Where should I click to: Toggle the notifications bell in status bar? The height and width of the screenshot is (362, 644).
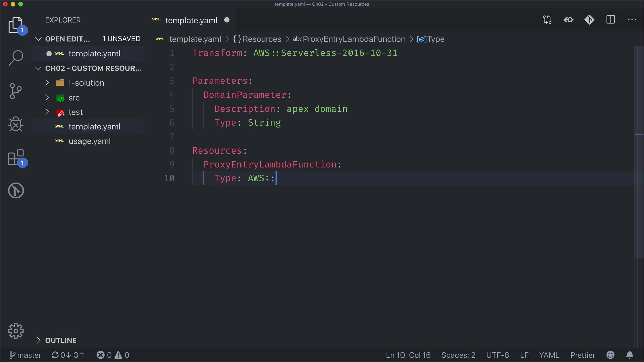pos(630,355)
